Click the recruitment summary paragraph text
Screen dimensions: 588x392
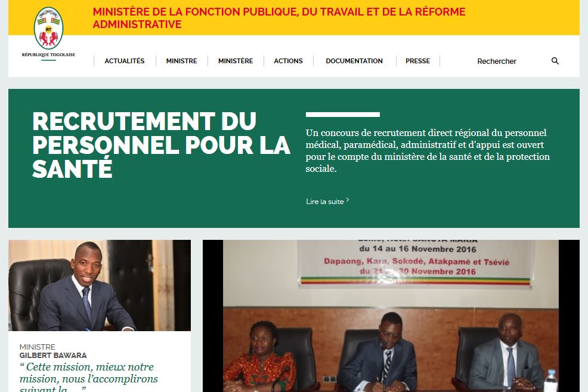pyautogui.click(x=428, y=151)
